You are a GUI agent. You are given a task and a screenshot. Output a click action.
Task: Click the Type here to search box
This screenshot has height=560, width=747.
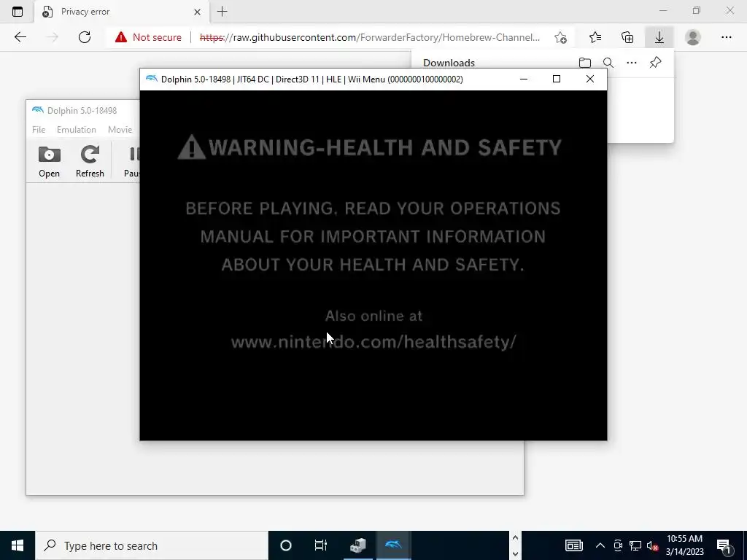point(152,545)
